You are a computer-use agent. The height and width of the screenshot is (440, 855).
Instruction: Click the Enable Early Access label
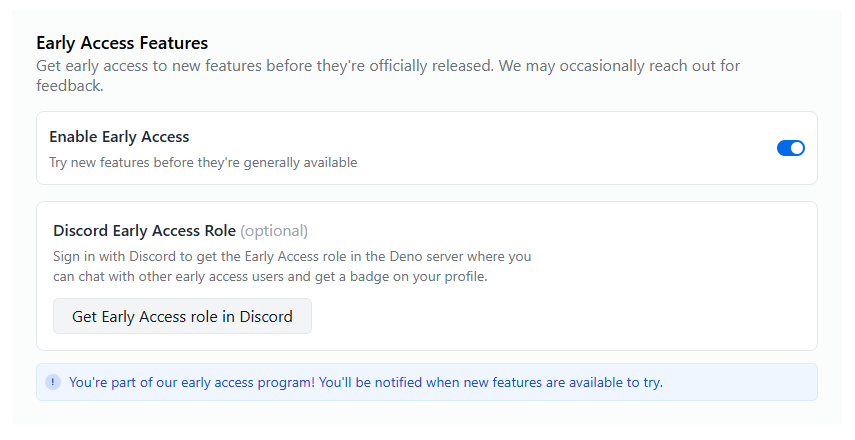[119, 137]
